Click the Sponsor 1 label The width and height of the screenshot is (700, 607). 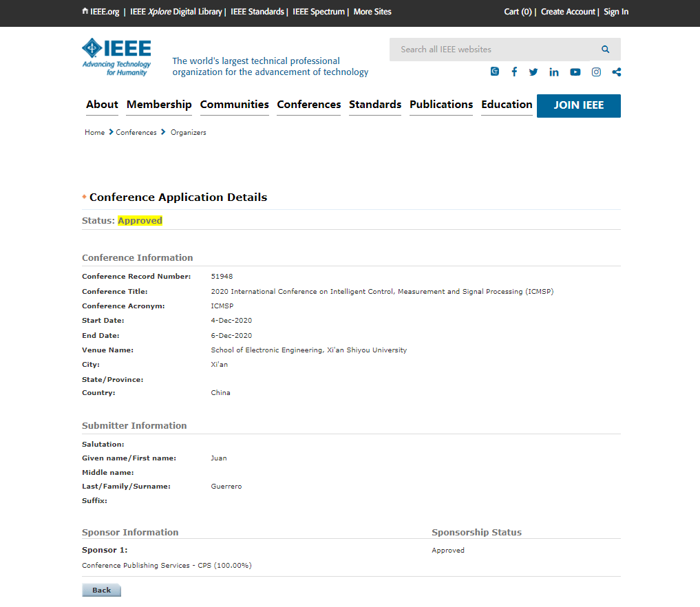[105, 550]
